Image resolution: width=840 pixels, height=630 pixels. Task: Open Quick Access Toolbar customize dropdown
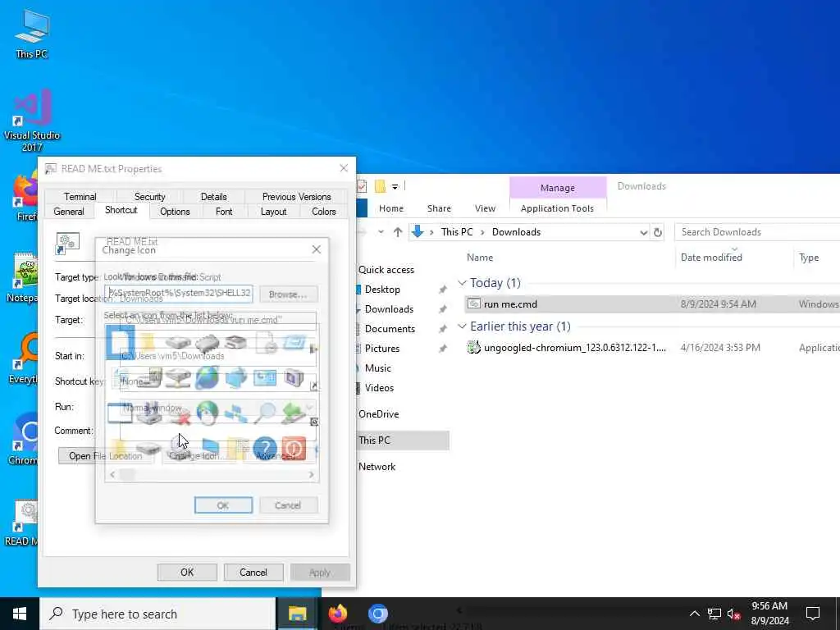[395, 186]
